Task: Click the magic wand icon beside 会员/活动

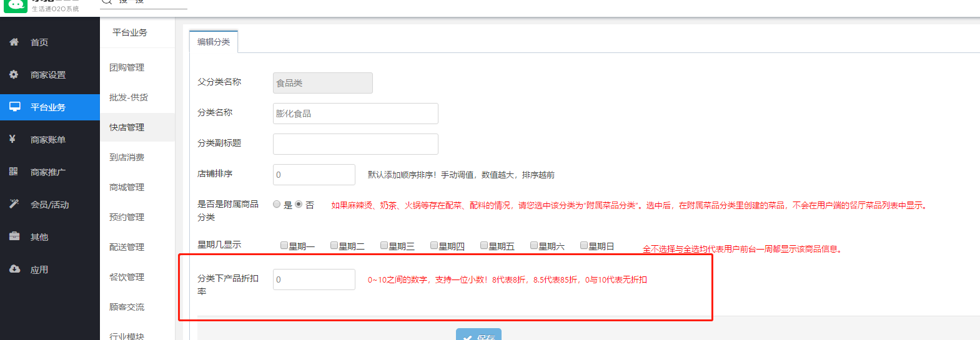Action: click(14, 204)
